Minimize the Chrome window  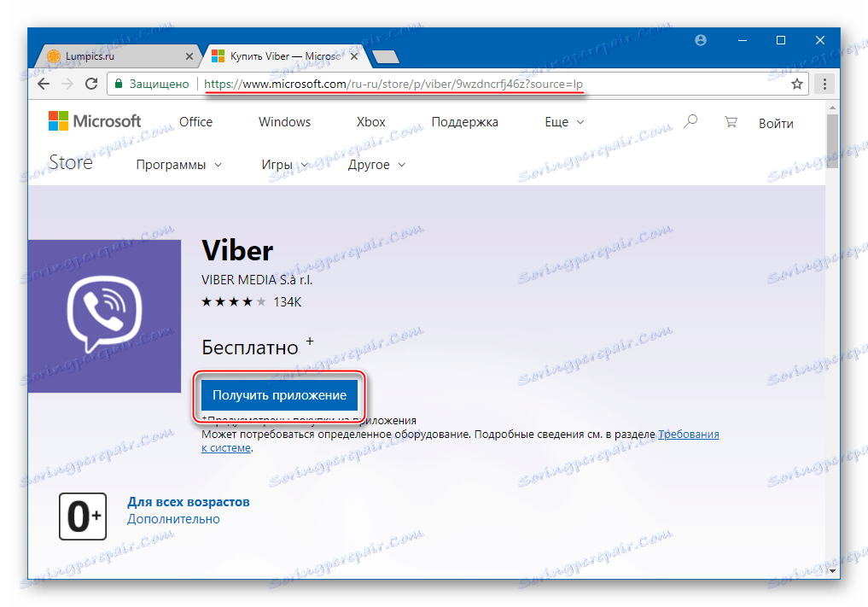(x=743, y=40)
